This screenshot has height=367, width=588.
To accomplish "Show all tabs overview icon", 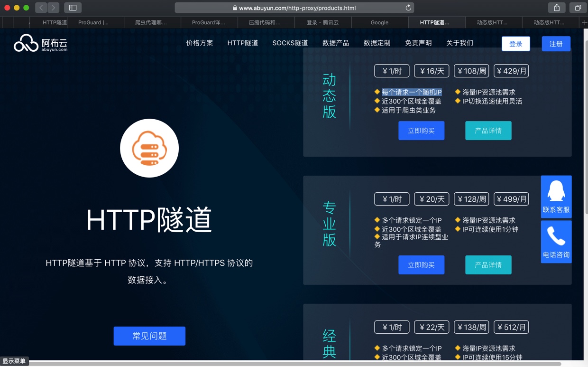I will [578, 8].
